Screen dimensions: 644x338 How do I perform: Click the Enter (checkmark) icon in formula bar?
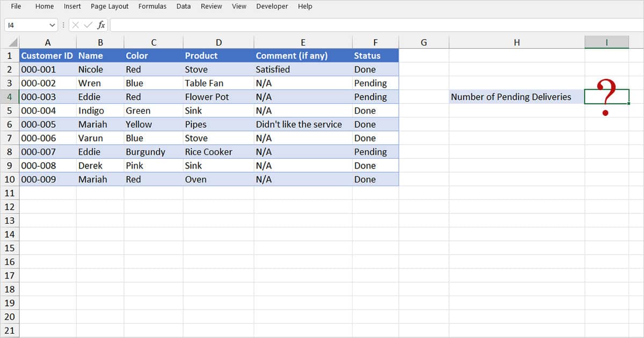87,24
